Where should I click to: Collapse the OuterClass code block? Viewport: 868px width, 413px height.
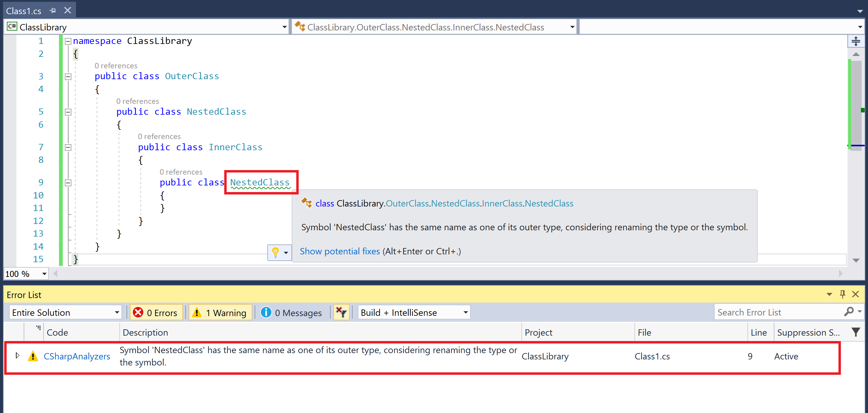click(68, 77)
